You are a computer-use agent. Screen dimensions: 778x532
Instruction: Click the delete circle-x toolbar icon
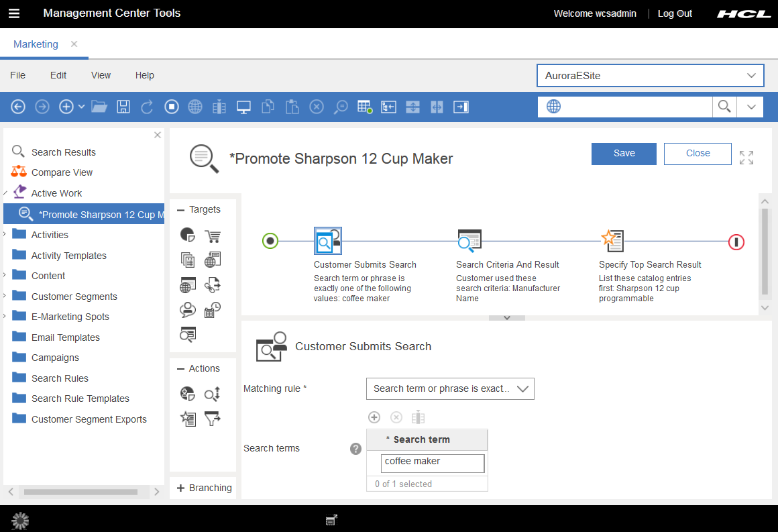coord(317,107)
